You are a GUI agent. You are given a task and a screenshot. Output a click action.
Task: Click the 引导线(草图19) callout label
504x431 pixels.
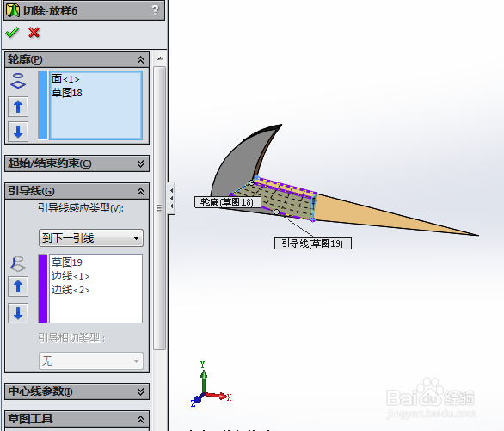313,243
